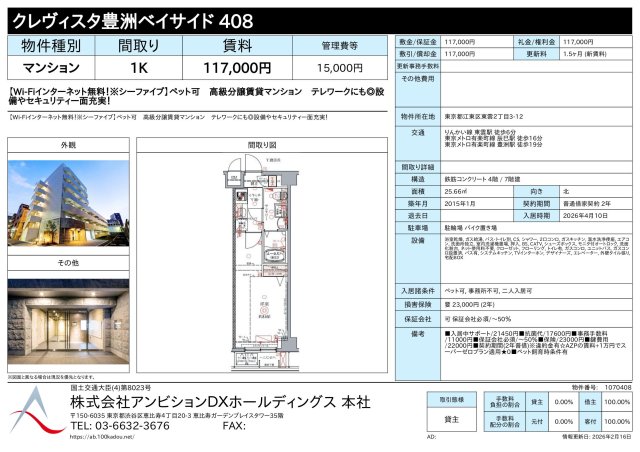
Task: Click the TEL: 03-6632-3676 number
Action: pyautogui.click(x=120, y=426)
